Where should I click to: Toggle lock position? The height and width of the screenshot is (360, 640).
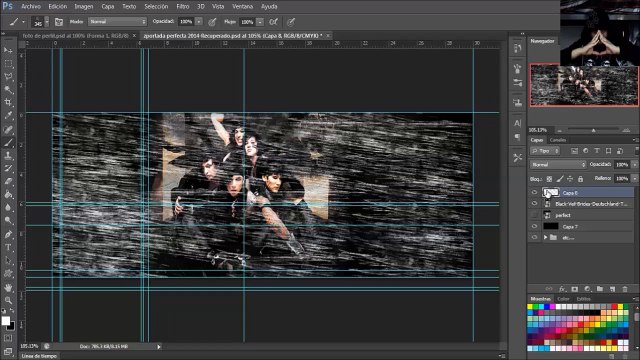click(570, 179)
